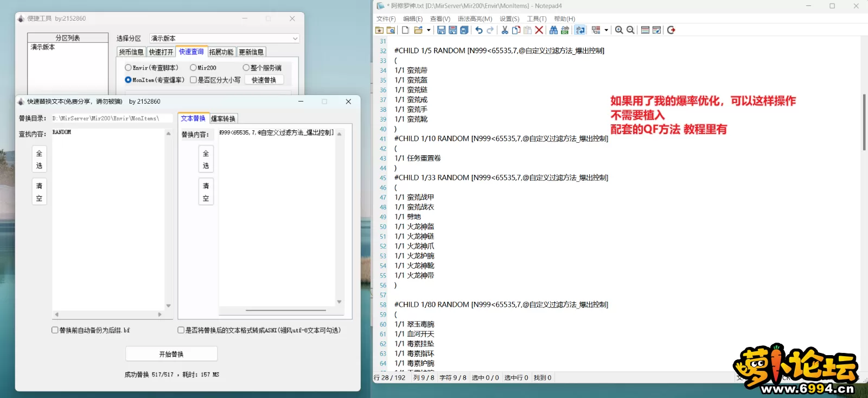The height and width of the screenshot is (398, 868).
Task: Click the open file folder icon
Action: [x=418, y=30]
